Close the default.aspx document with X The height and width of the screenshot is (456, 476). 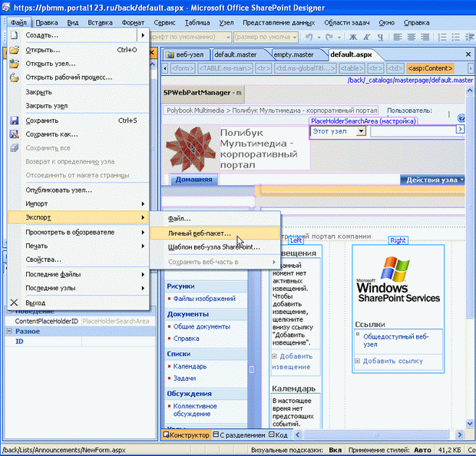(x=469, y=55)
